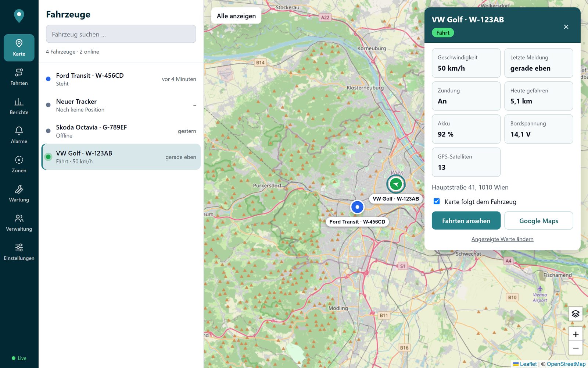Zoom out the map with minus
The image size is (588, 368).
[x=576, y=348]
